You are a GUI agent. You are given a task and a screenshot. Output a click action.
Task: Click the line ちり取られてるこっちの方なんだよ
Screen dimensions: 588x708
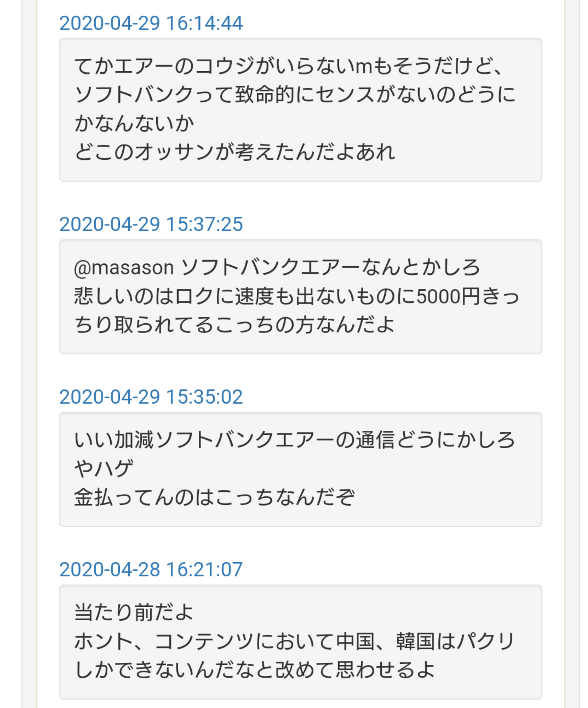[x=234, y=324]
